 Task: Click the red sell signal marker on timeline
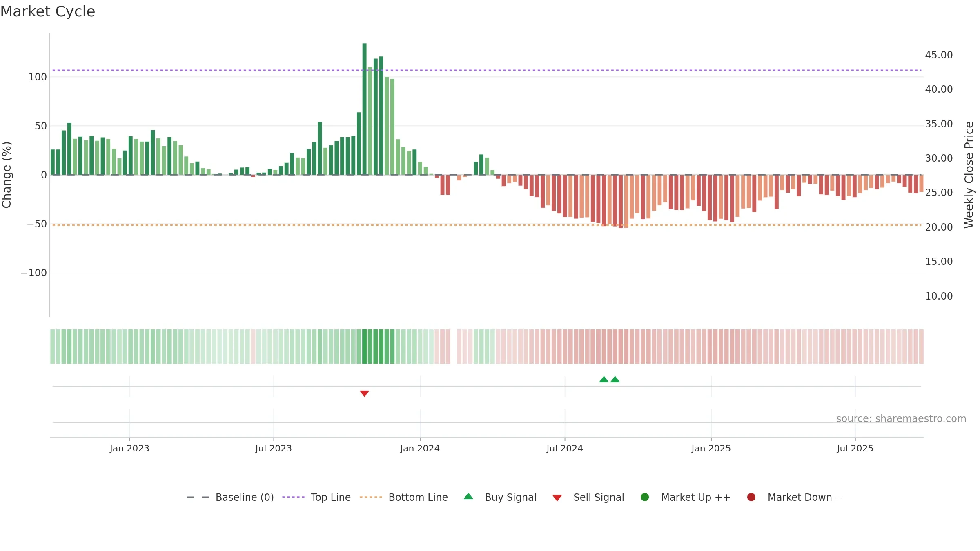tap(364, 393)
